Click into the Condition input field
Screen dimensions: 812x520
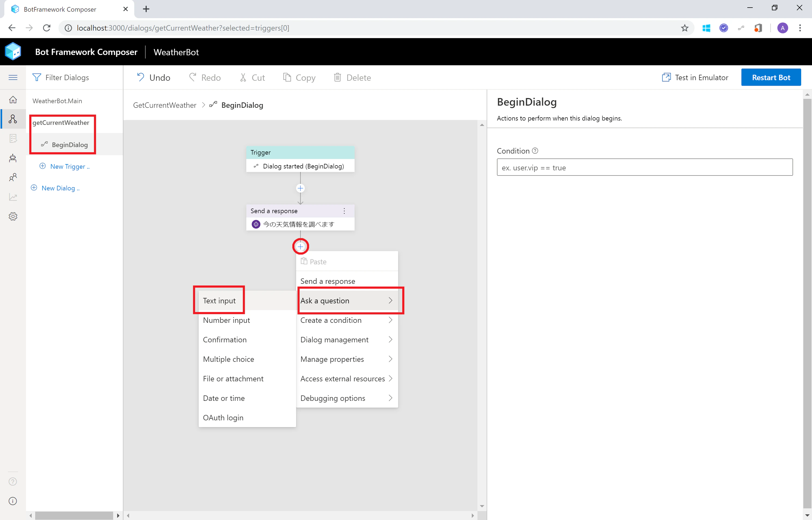645,167
